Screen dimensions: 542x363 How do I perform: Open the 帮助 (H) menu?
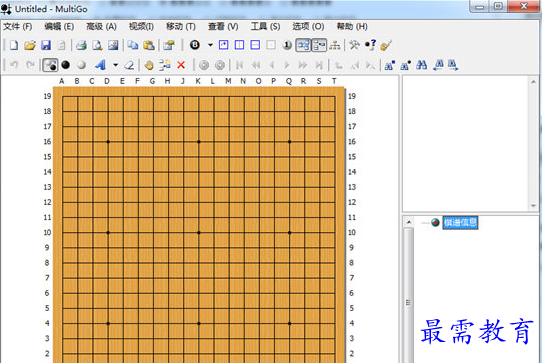[352, 27]
